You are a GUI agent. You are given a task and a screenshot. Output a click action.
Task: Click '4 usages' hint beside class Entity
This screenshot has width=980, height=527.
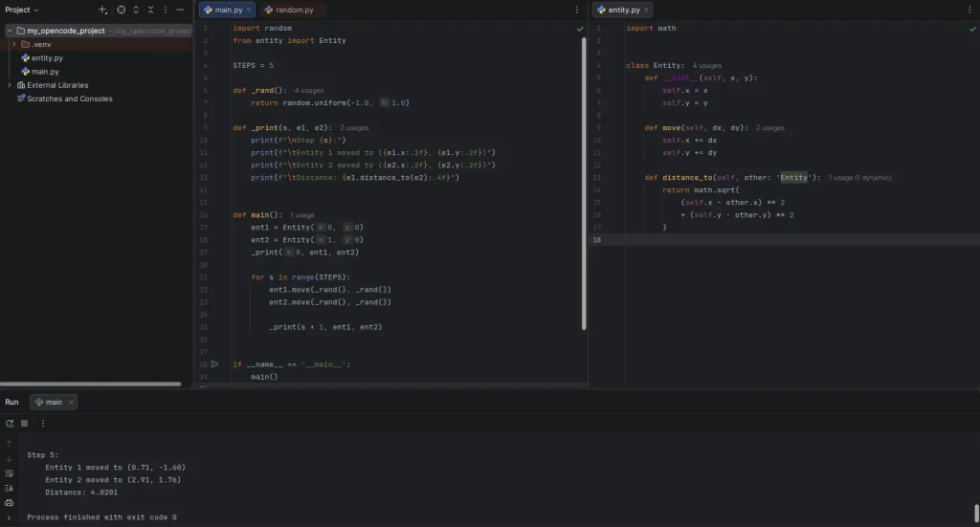[x=707, y=66]
